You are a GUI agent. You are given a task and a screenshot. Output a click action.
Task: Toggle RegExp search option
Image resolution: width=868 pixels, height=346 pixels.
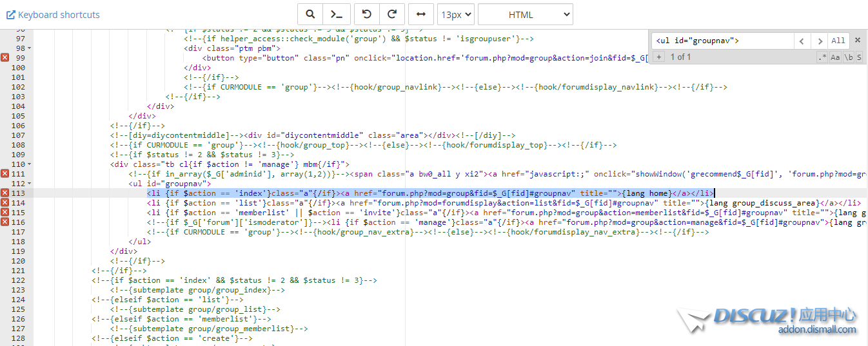tap(822, 57)
